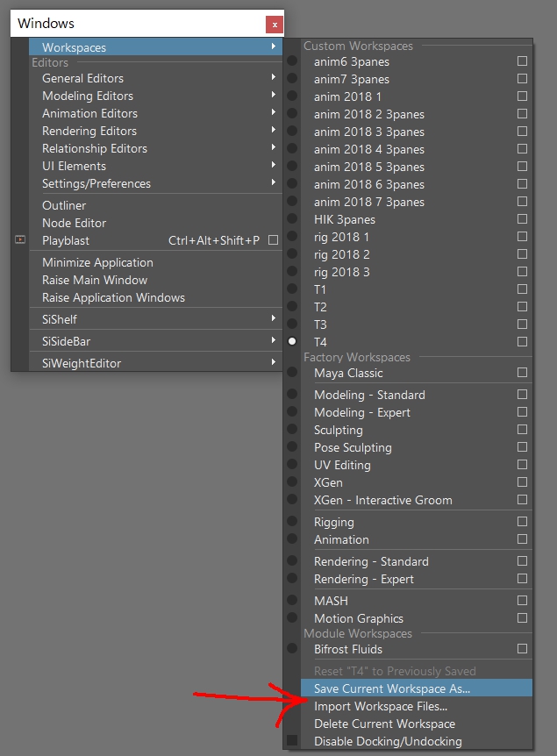Expand the Workspaces submenu arrow
557x756 pixels.
[274, 46]
